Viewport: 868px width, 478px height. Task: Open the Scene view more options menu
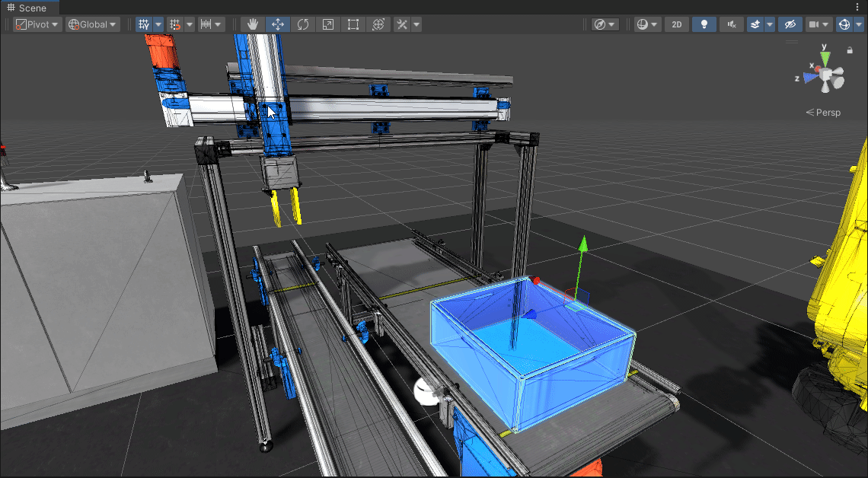[859, 8]
